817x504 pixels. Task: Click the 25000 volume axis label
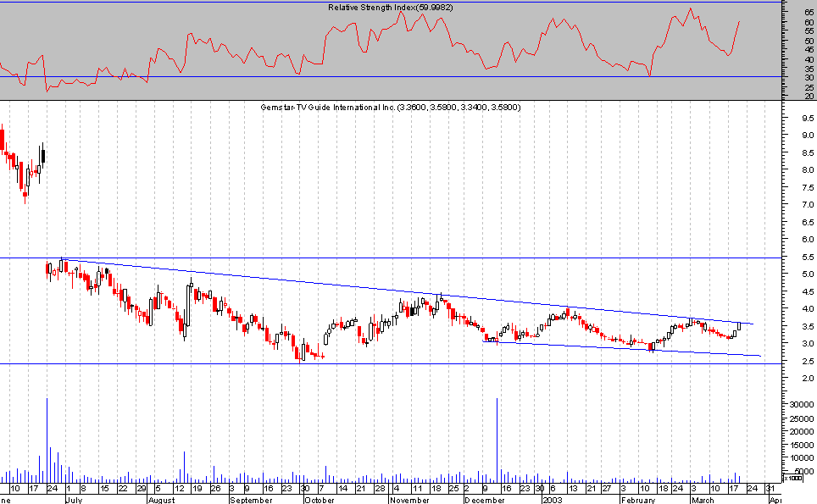[x=802, y=418]
